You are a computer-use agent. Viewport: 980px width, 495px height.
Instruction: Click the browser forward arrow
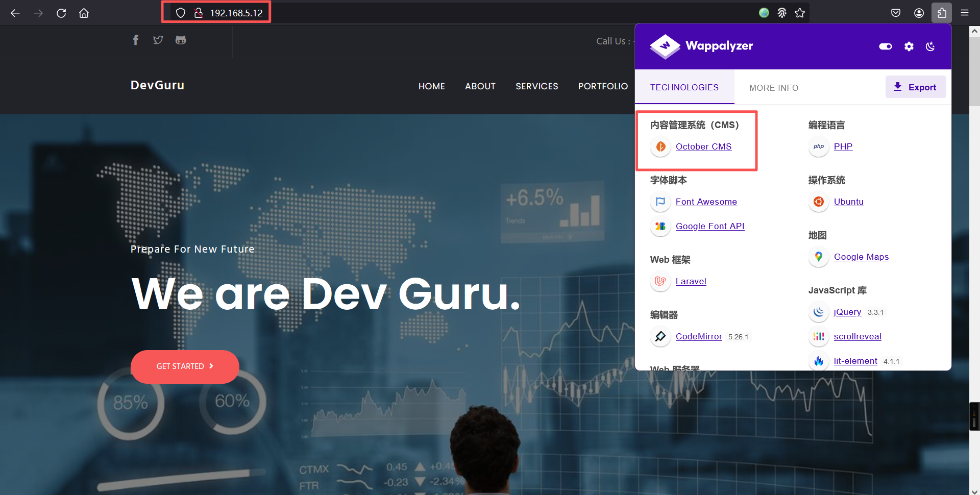click(38, 13)
